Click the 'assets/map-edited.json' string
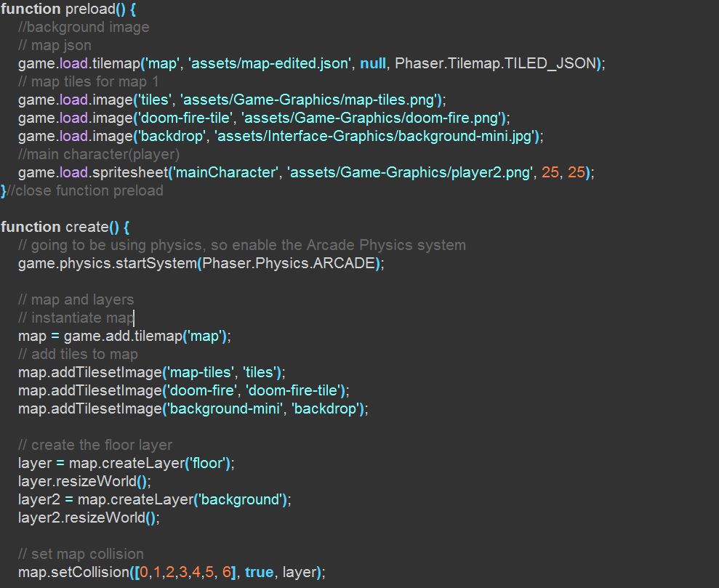Image resolution: width=719 pixels, height=588 pixels. tap(270, 63)
